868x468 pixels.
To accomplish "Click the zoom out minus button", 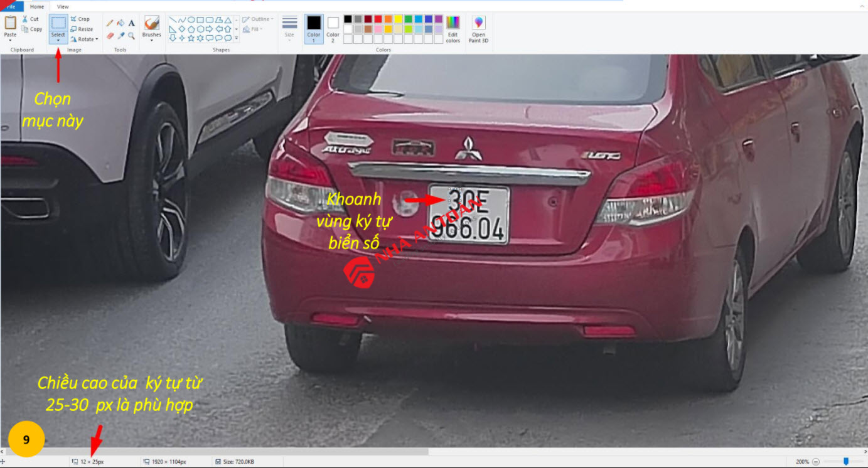I will tap(815, 462).
